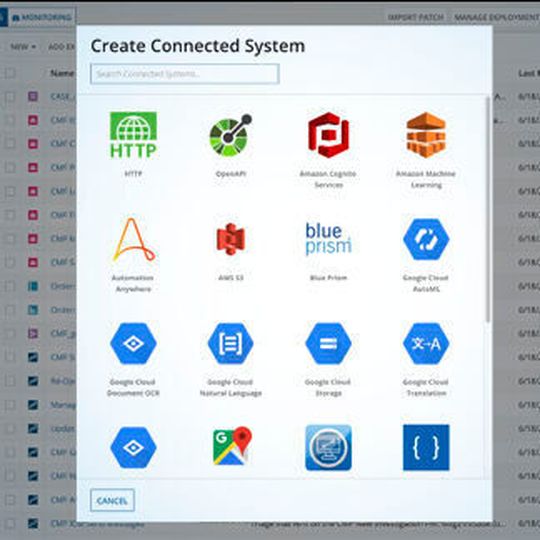Toggle select-all checkbox beside Name header
Image resolution: width=540 pixels, height=540 pixels.
[x=10, y=73]
